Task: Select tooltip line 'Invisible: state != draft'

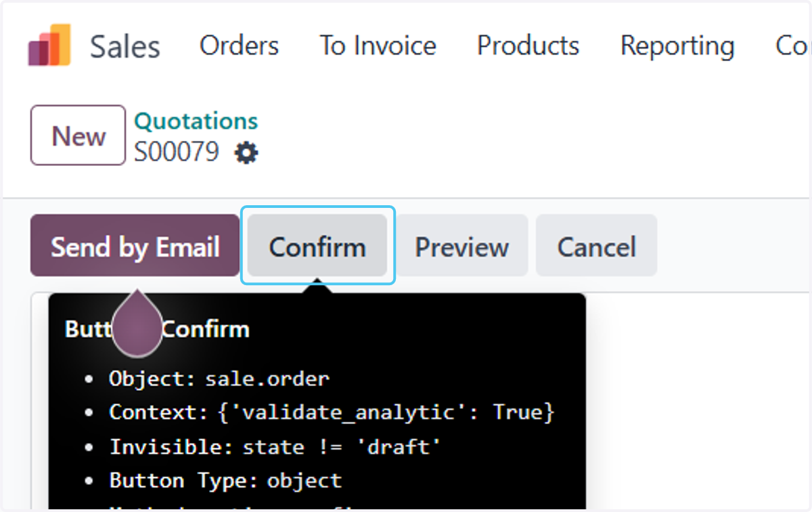Action: [275, 447]
